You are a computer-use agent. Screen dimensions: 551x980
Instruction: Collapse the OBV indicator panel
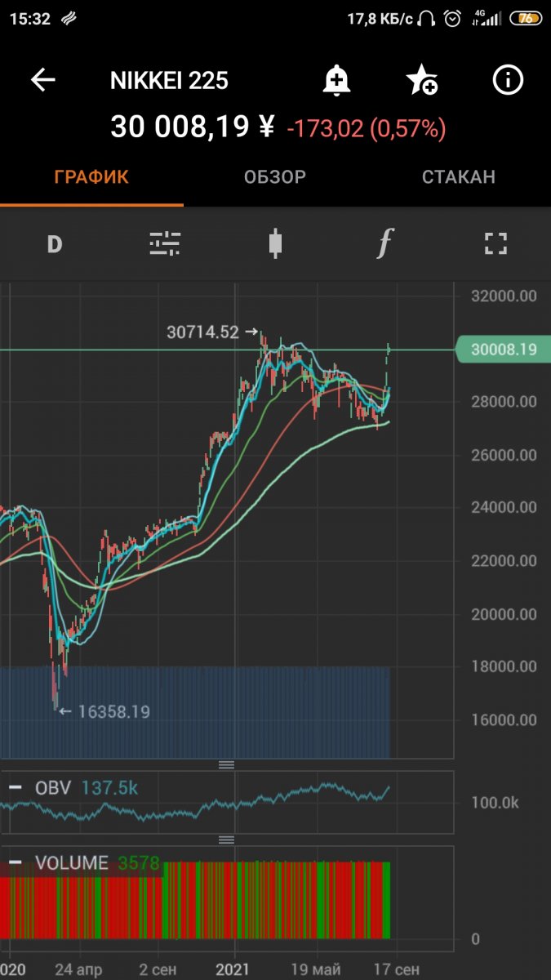pos(16,788)
